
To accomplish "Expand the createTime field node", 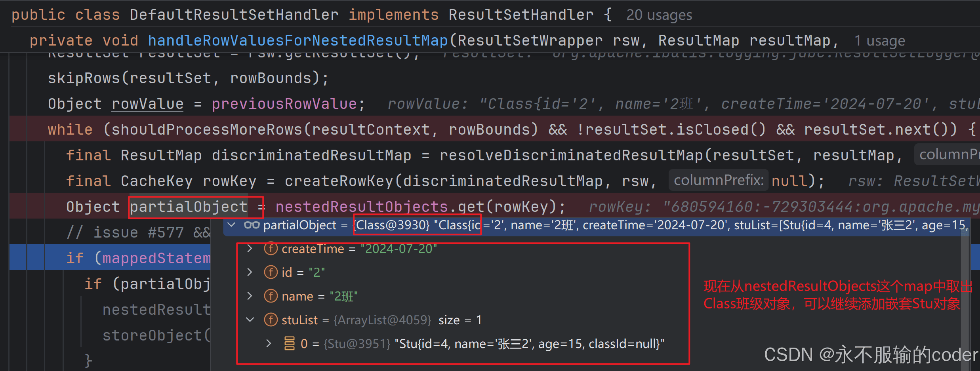I will [x=250, y=249].
